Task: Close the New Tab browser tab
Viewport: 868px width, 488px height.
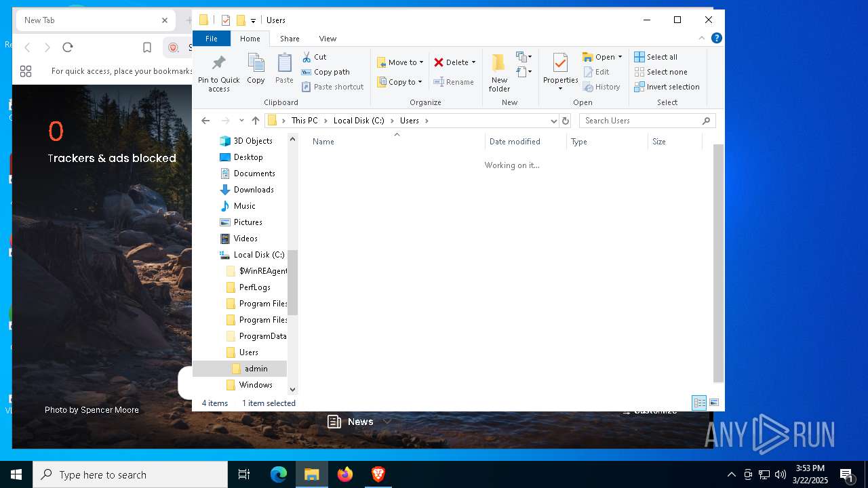Action: tap(165, 20)
